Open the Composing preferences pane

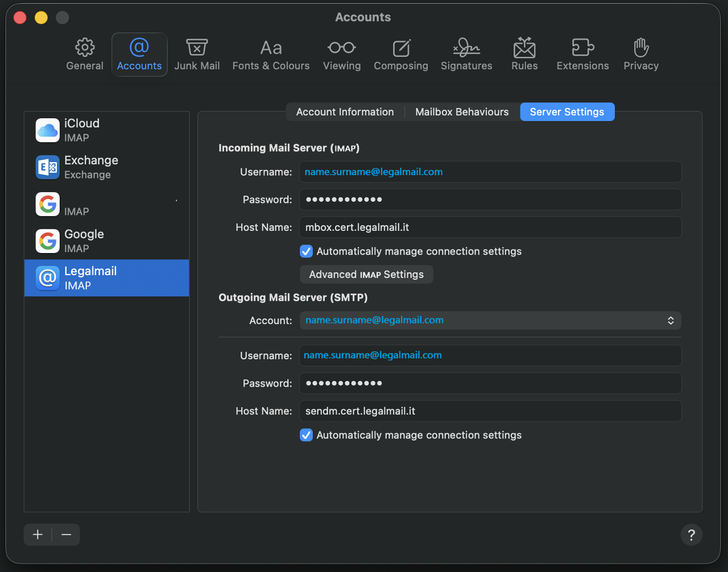401,55
